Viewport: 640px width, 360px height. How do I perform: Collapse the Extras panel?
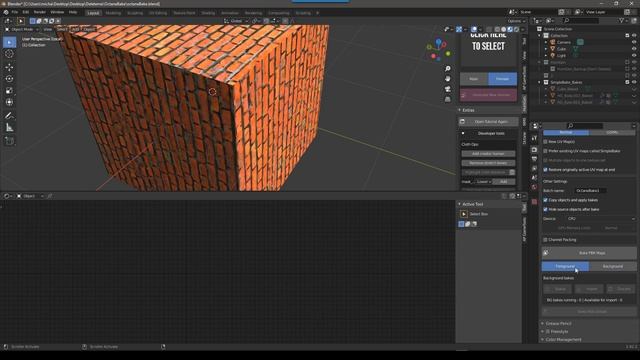point(460,110)
